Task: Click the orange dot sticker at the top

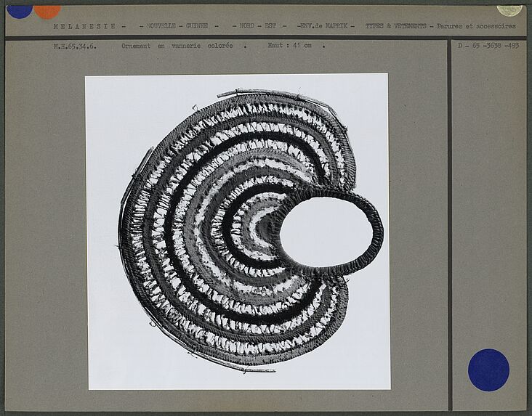Action: pos(47,12)
